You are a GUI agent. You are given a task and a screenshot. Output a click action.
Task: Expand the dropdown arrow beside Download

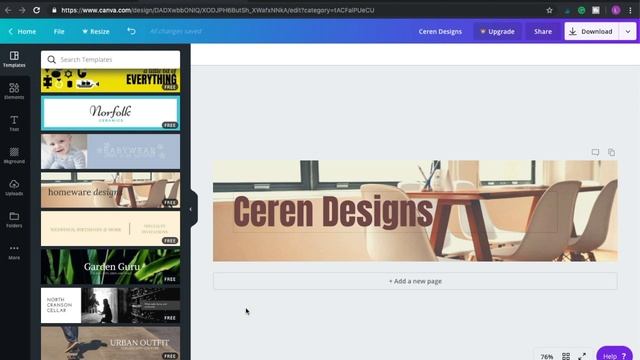point(628,31)
